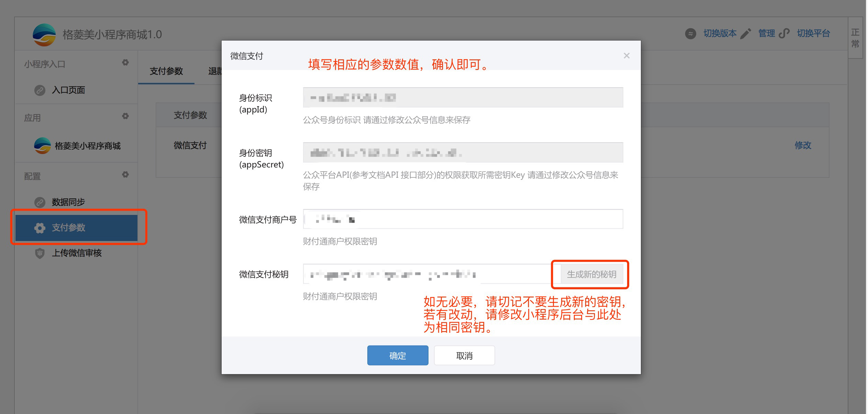Click 取消 to dismiss the dialog
The image size is (868, 414).
pyautogui.click(x=464, y=356)
